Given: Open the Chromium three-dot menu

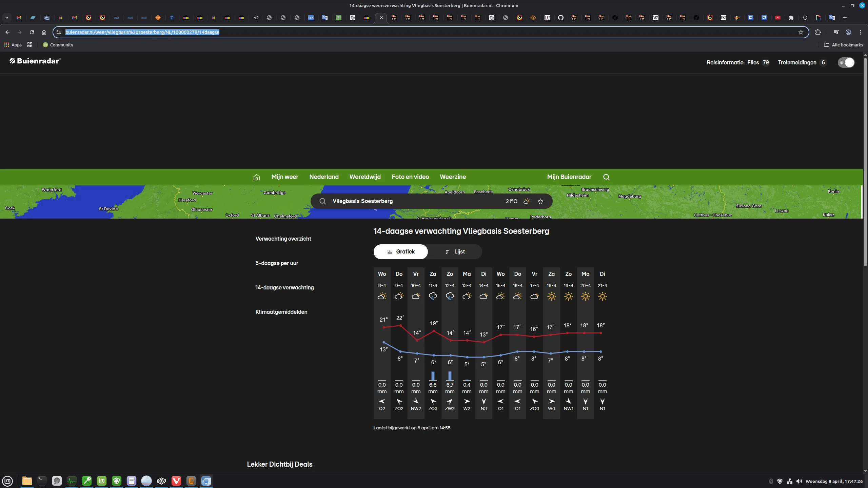Looking at the screenshot, I should (860, 32).
